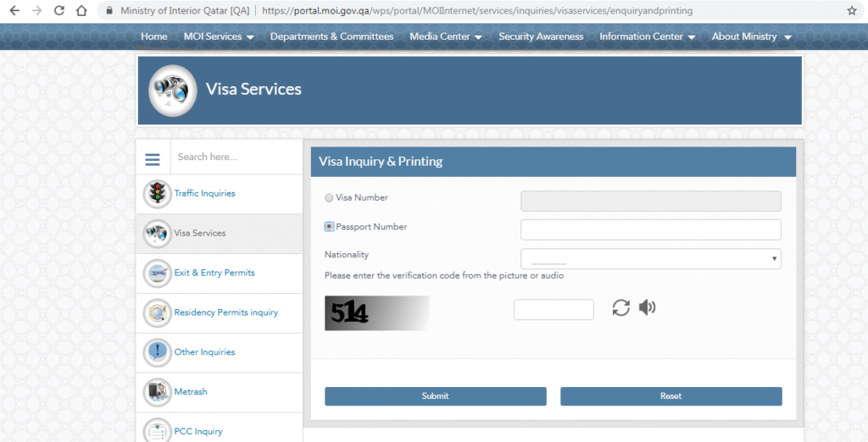This screenshot has width=868, height=442.
Task: Click the Residency Permits inquiry icon
Action: click(x=158, y=313)
